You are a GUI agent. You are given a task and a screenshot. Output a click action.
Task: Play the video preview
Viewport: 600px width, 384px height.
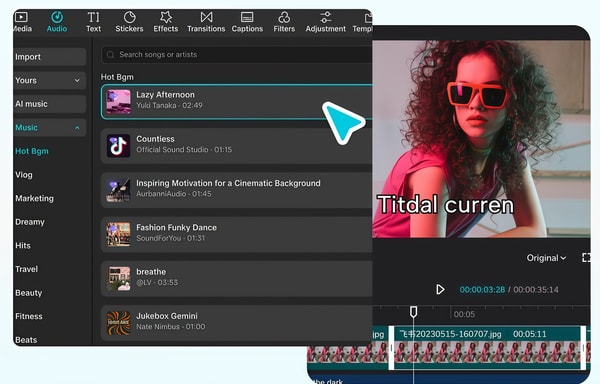click(x=440, y=290)
